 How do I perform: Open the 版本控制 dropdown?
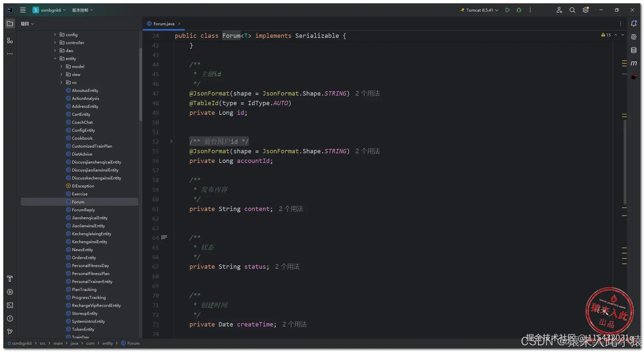(83, 10)
